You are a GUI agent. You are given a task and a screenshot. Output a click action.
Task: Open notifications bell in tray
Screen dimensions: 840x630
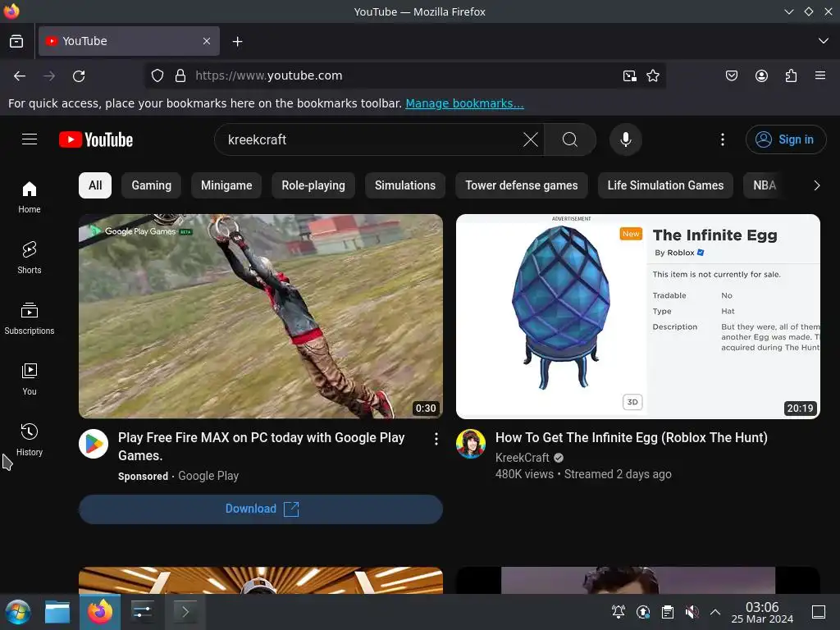(x=619, y=612)
